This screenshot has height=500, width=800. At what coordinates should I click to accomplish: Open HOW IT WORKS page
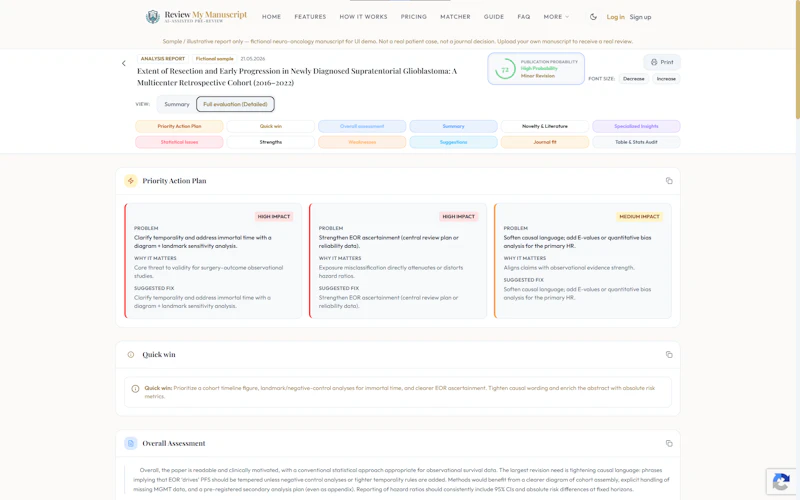click(x=363, y=17)
